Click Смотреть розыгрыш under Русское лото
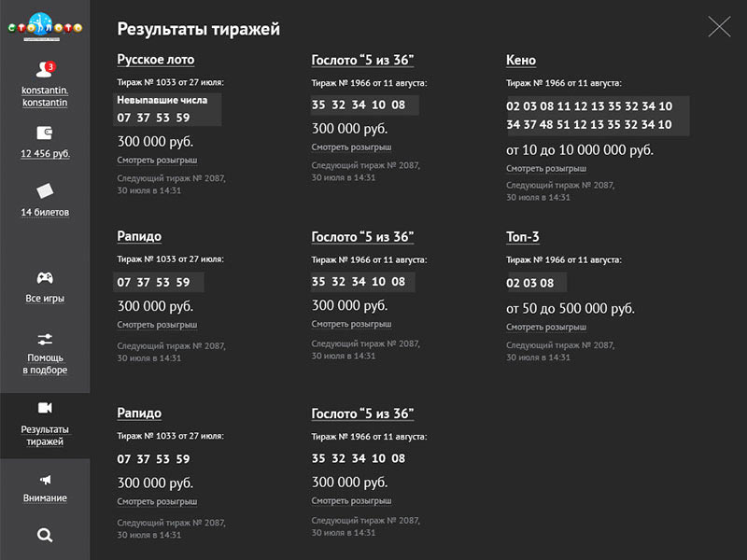 tap(157, 161)
